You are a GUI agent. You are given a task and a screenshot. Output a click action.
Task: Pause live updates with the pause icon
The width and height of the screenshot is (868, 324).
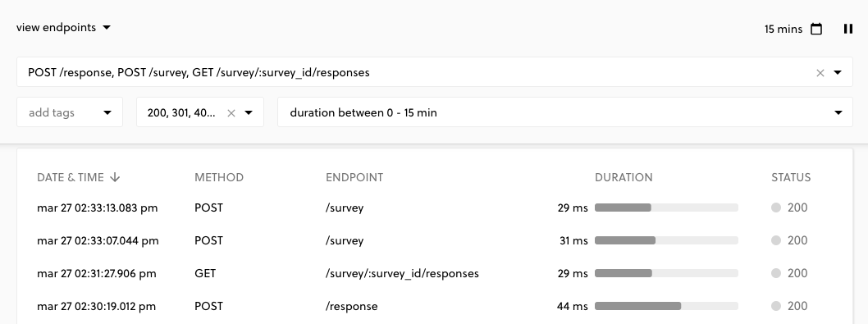tap(847, 29)
